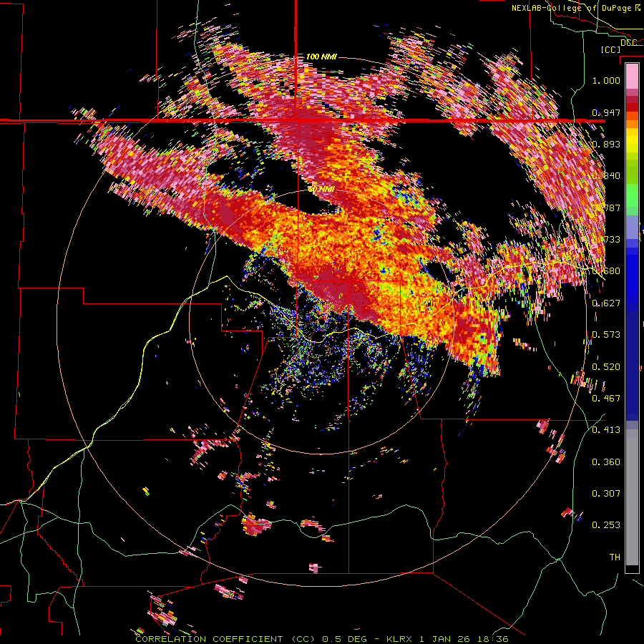The image size is (644, 644).
Task: Click the 0.840 scale value
Action: click(606, 176)
